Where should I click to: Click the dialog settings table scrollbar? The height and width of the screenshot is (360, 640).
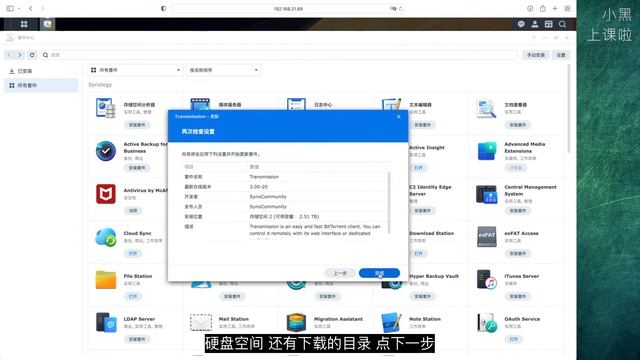pyautogui.click(x=389, y=202)
